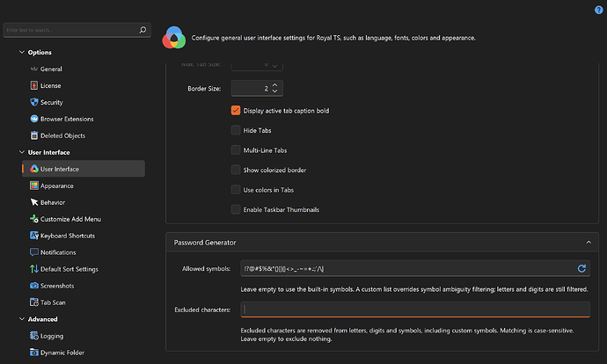Open the Notifications page
Viewport: 607px width, 364px height.
pyautogui.click(x=58, y=252)
